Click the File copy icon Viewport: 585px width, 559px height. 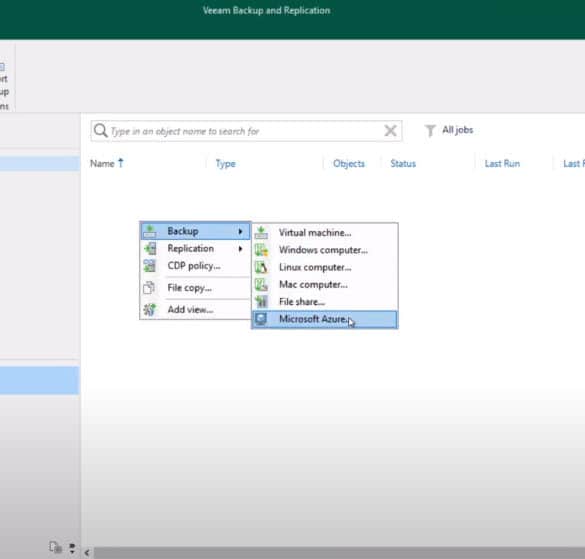click(x=149, y=288)
